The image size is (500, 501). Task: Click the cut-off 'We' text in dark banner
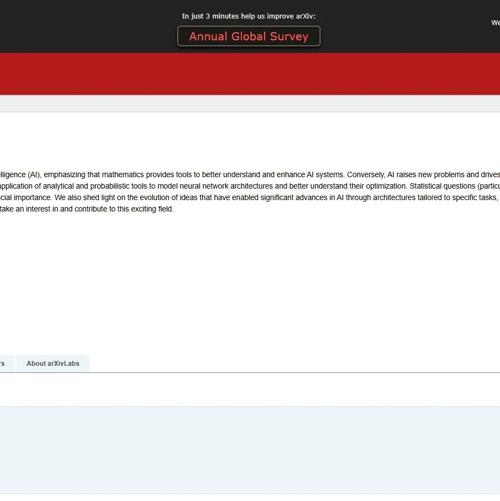tap(495, 23)
